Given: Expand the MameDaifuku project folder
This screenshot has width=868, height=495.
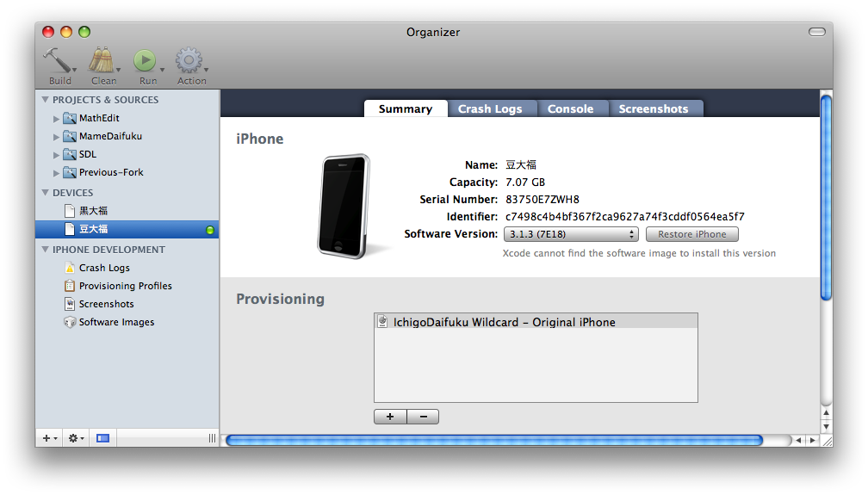Looking at the screenshot, I should point(57,137).
